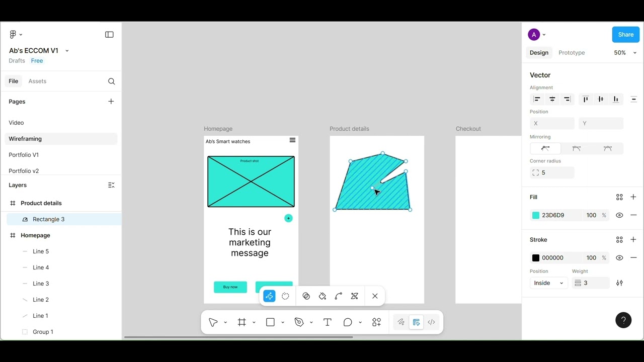
Task: Set mirroring to no mirroring
Action: coord(545,148)
